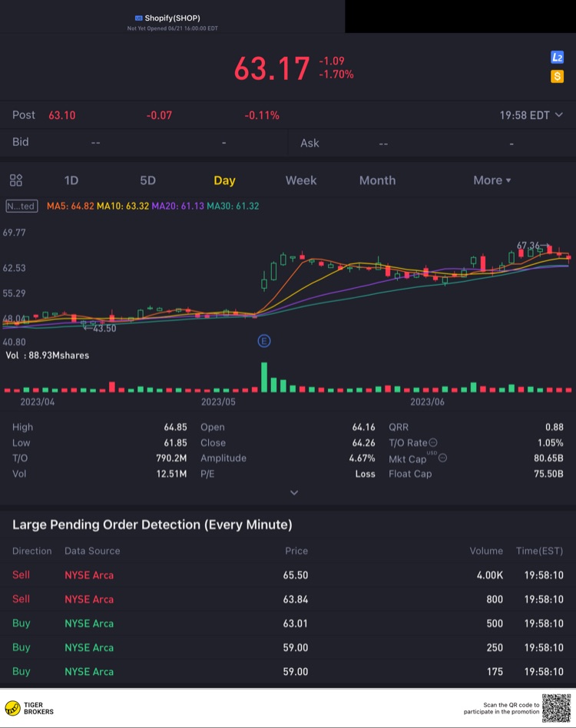Click the Float Cap value 75.50B
This screenshot has width=576, height=728.
548,474
